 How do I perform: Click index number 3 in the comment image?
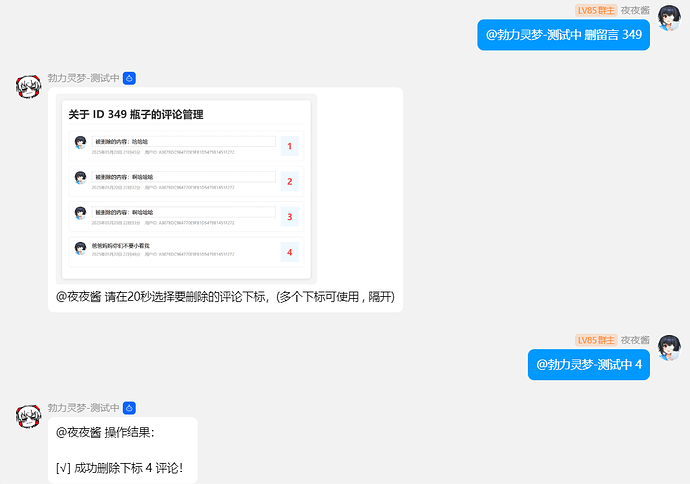[x=290, y=216]
